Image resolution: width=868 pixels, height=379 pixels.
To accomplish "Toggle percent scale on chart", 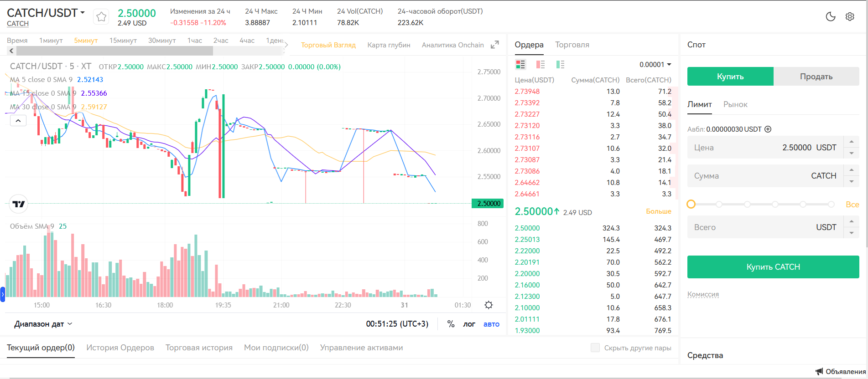I will [451, 324].
